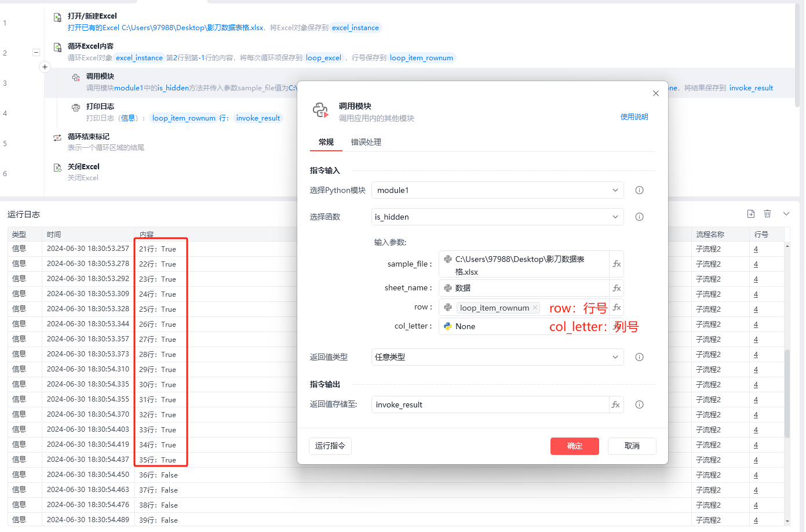Screen dimensions: 806x532
Task: Click 子流程2 in the 30行 log row
Action: pyautogui.click(x=708, y=385)
